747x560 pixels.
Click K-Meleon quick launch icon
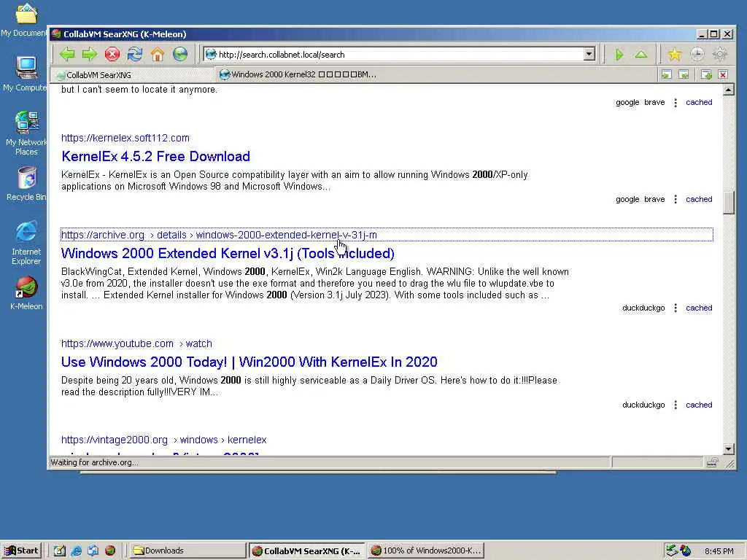(110, 551)
